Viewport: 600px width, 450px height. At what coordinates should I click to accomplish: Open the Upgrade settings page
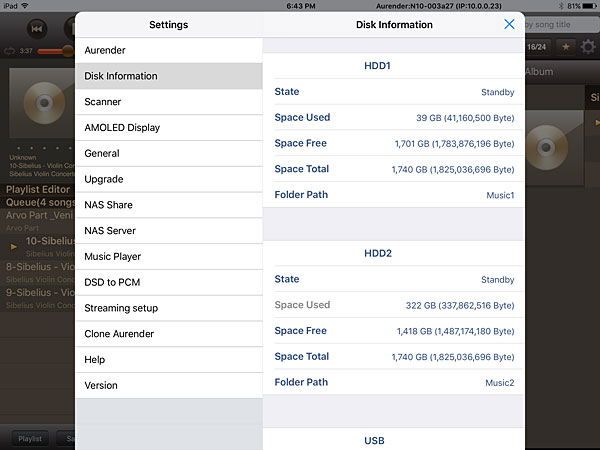point(169,179)
